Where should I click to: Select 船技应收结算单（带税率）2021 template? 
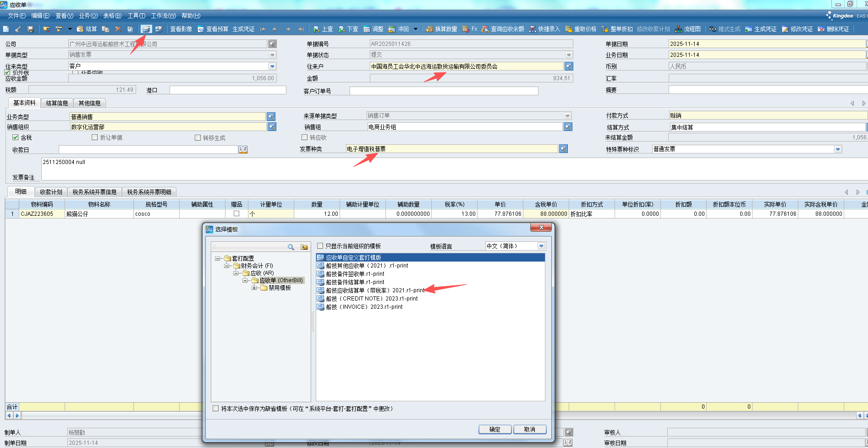[x=375, y=290]
